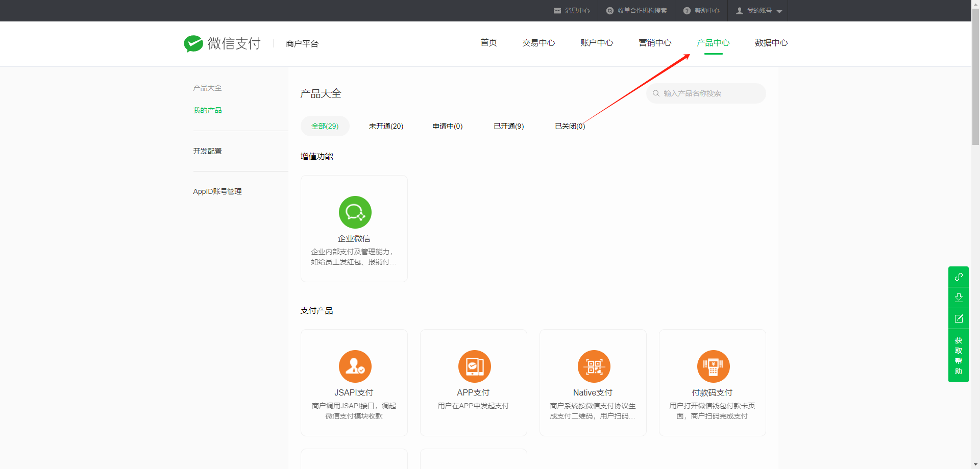The image size is (980, 469).
Task: Open 消息中心 in the top bar
Action: click(x=572, y=11)
